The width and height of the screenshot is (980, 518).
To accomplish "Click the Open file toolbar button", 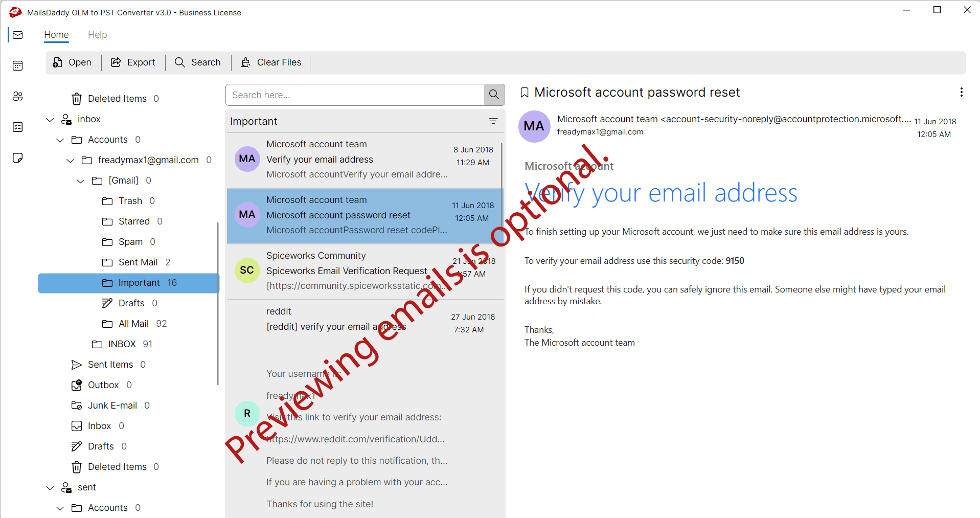I will pos(72,62).
